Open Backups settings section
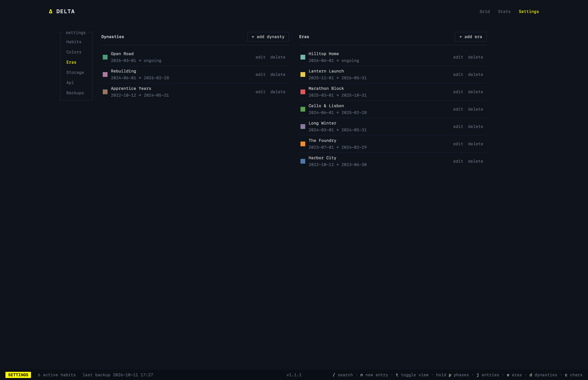 [75, 93]
